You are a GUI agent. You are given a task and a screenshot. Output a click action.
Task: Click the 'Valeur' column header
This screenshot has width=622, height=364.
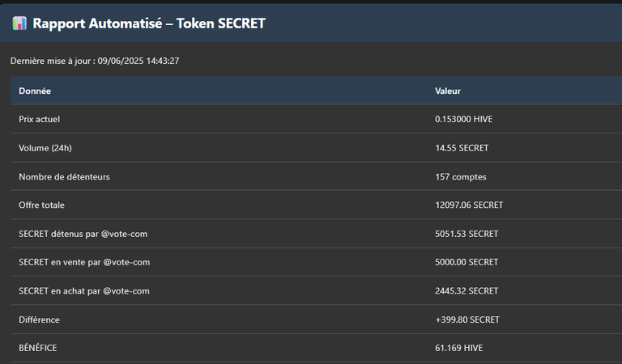448,91
